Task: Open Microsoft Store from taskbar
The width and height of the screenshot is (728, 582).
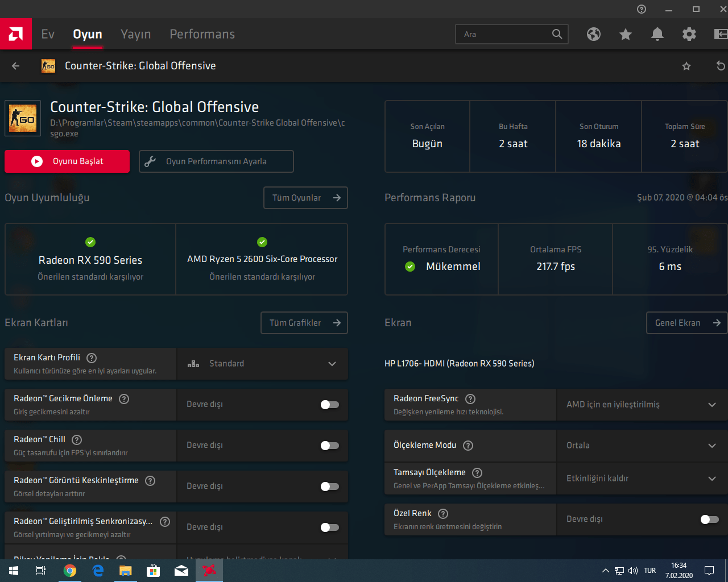Action: point(154,571)
